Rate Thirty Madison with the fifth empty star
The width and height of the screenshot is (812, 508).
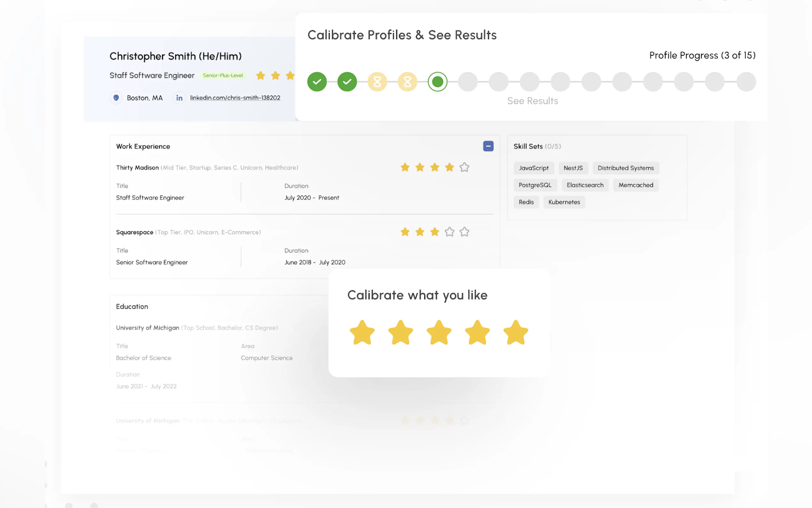point(464,167)
